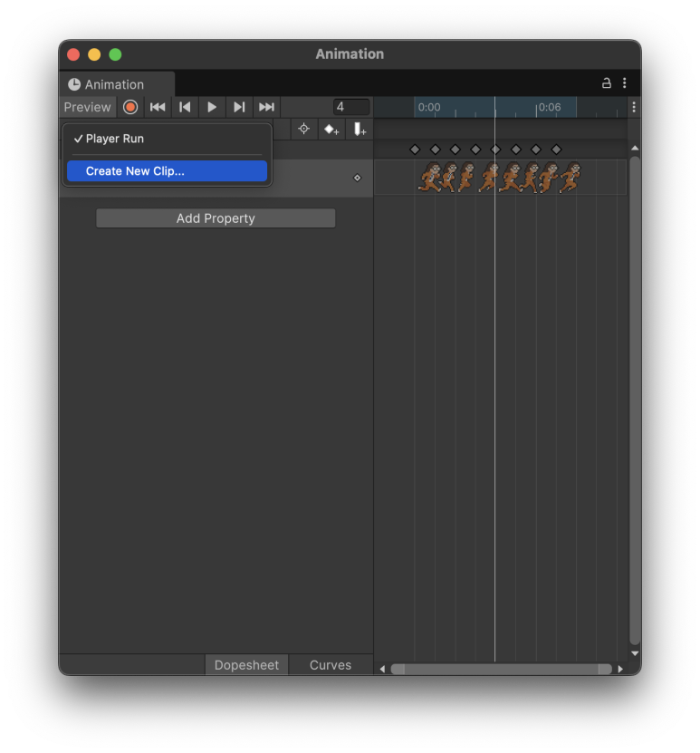Select the fourth summary keyframe diamond
The height and width of the screenshot is (753, 700).
point(475,150)
